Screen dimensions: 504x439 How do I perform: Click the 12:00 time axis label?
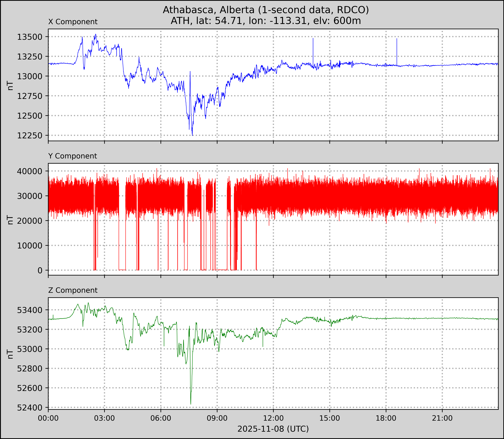click(x=273, y=418)
